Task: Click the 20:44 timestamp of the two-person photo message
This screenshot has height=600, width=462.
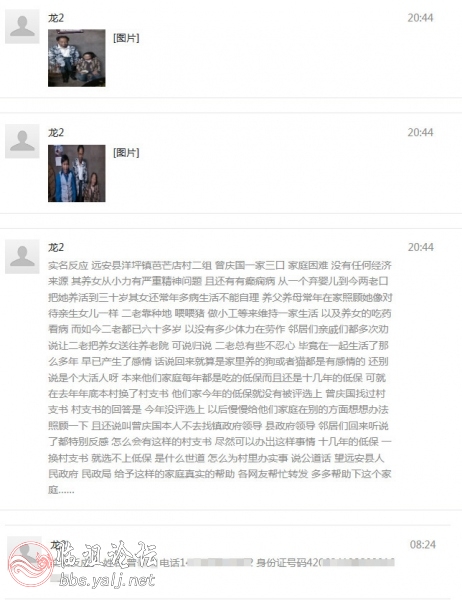Action: point(420,18)
